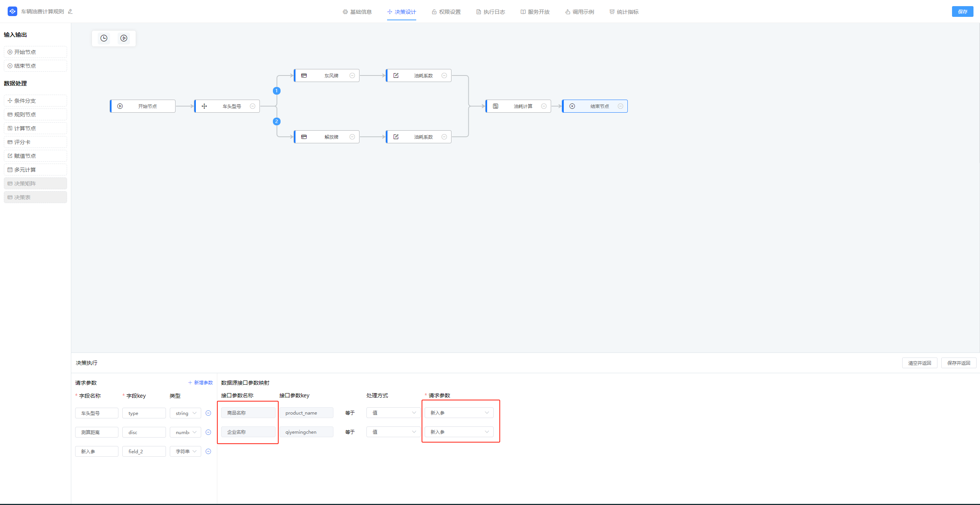
Task: Open 处理方式 dropdown for 企业名称
Action: click(394, 432)
